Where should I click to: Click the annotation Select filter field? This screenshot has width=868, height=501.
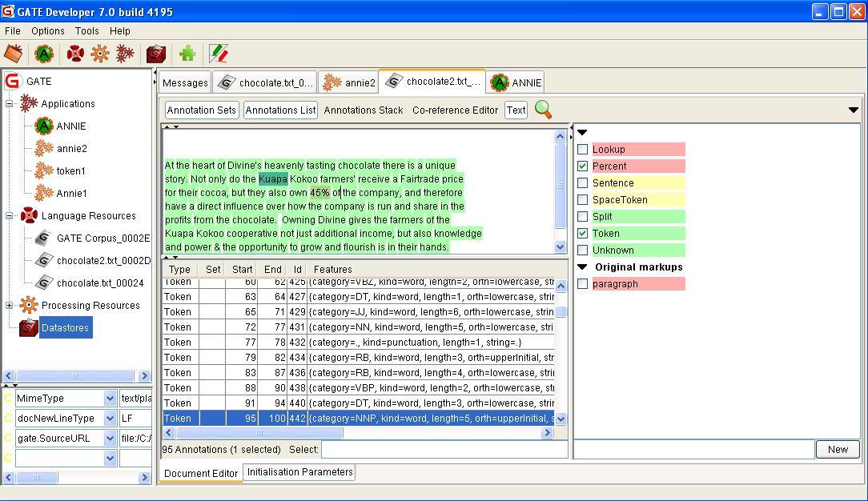(x=444, y=450)
